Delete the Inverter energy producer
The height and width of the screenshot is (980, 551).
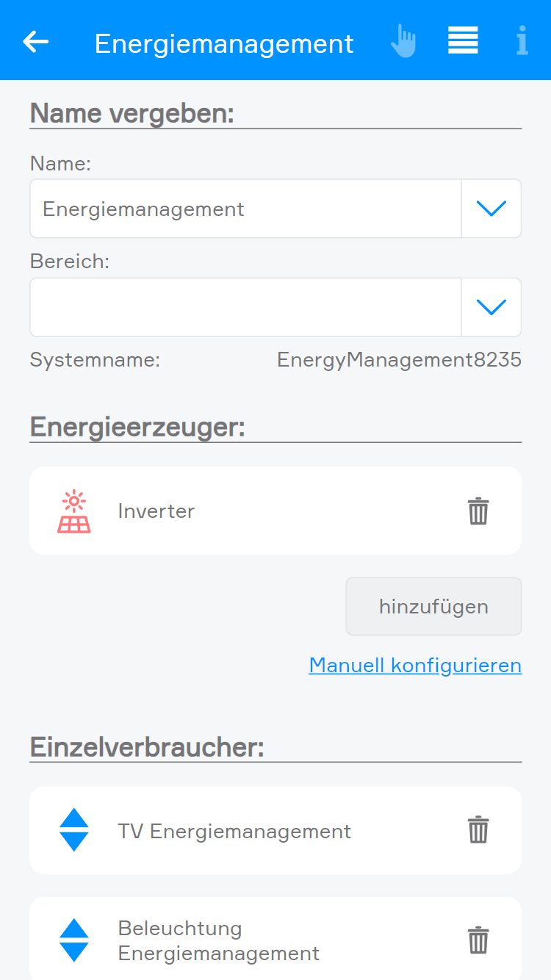coord(478,511)
